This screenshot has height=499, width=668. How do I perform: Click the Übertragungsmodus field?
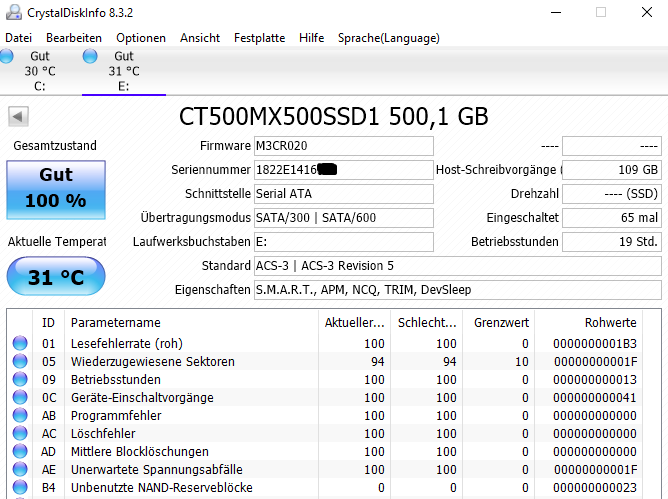tap(344, 217)
